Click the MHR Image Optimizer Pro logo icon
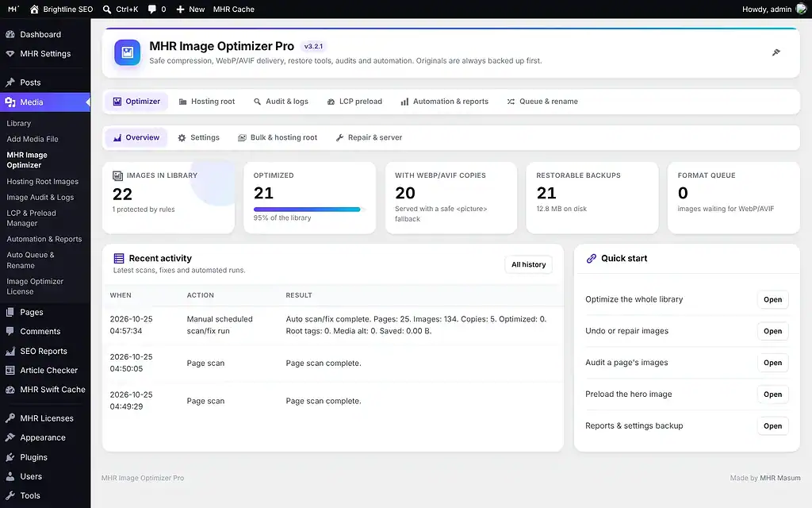Screen dimensions: 812x508 (x=128, y=52)
